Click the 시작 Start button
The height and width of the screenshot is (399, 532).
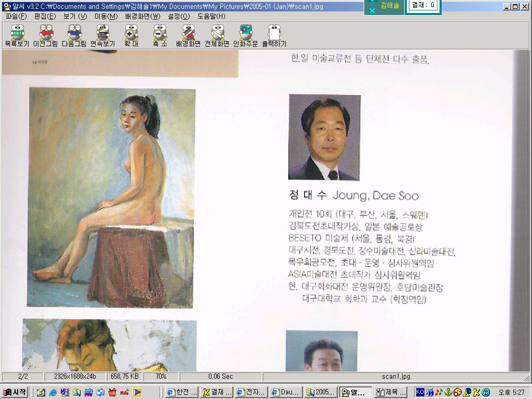(x=14, y=392)
